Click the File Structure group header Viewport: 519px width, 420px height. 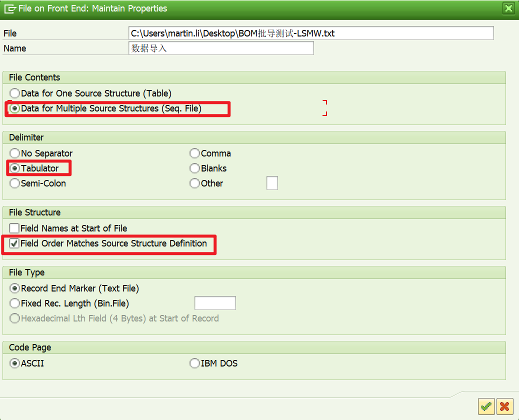click(254, 212)
